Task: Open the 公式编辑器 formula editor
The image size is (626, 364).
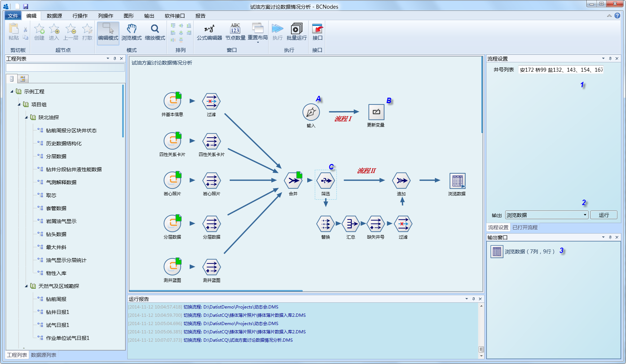Action: [x=210, y=32]
